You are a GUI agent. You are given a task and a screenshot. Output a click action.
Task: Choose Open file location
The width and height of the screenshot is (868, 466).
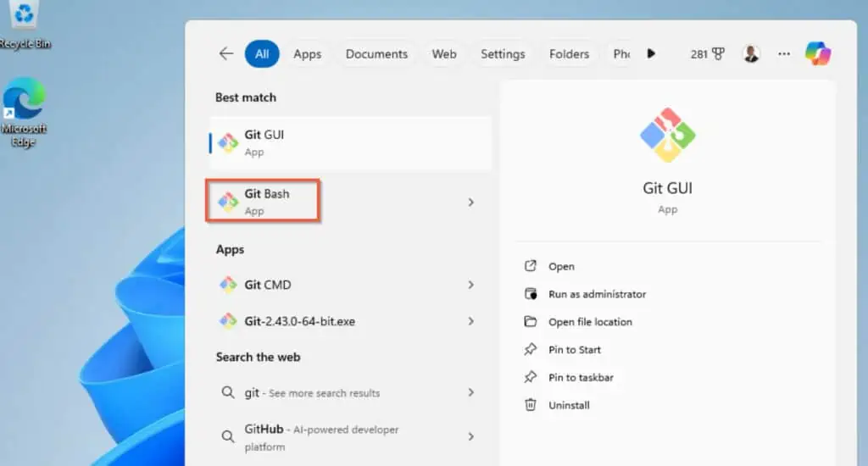pyautogui.click(x=590, y=322)
